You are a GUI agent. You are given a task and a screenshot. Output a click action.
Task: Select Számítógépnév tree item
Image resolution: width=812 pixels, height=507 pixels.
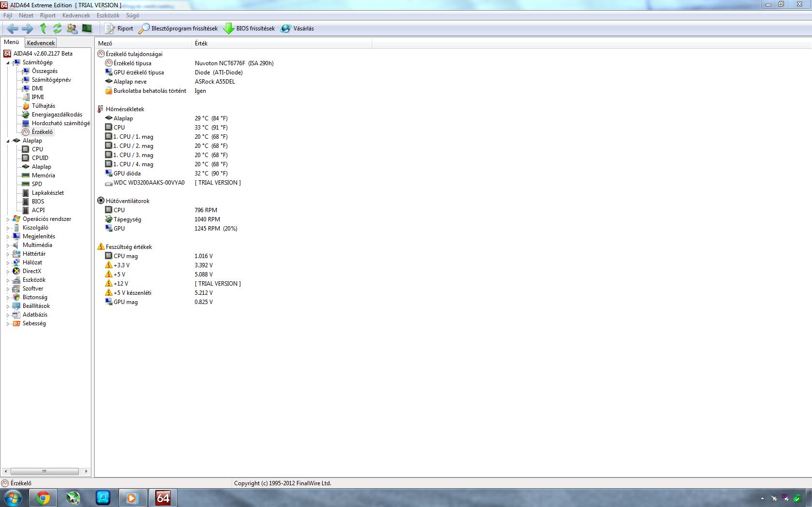point(51,80)
